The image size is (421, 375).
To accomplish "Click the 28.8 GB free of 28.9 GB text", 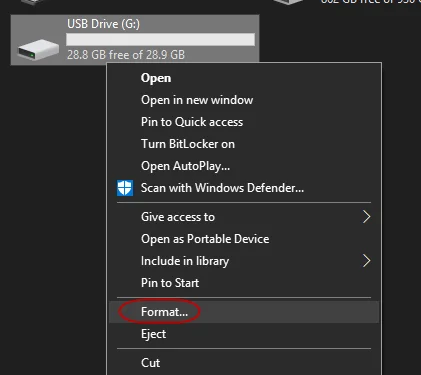I will (x=126, y=55).
